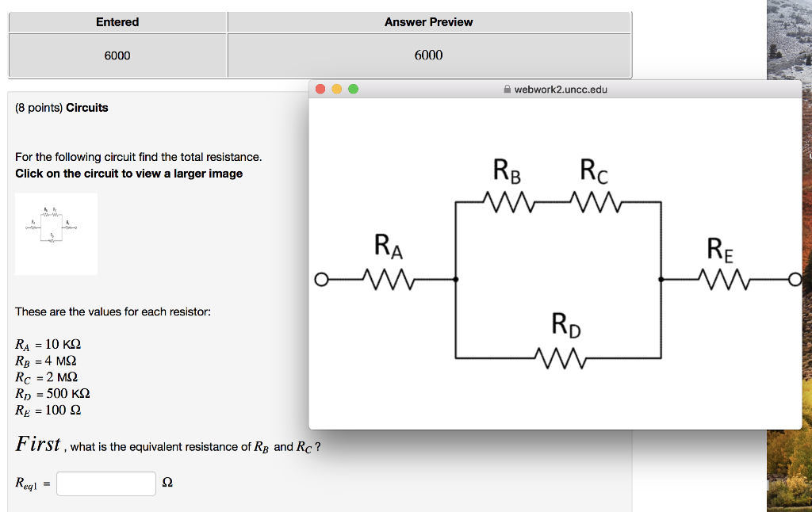Viewport: 812px width, 512px height.
Task: Click the webwork2.uncc.edu title bar text
Action: pyautogui.click(x=559, y=89)
